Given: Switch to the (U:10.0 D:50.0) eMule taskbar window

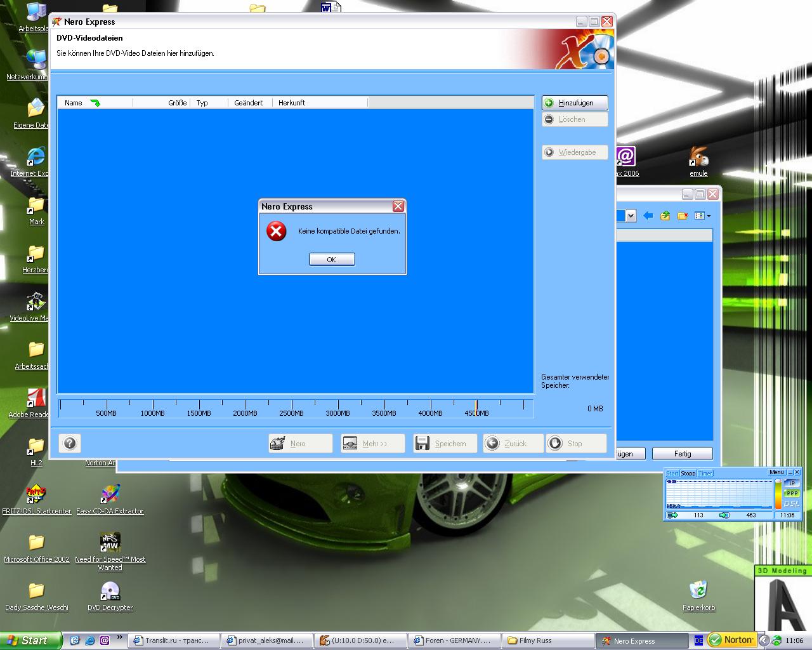Looking at the screenshot, I should (x=361, y=640).
